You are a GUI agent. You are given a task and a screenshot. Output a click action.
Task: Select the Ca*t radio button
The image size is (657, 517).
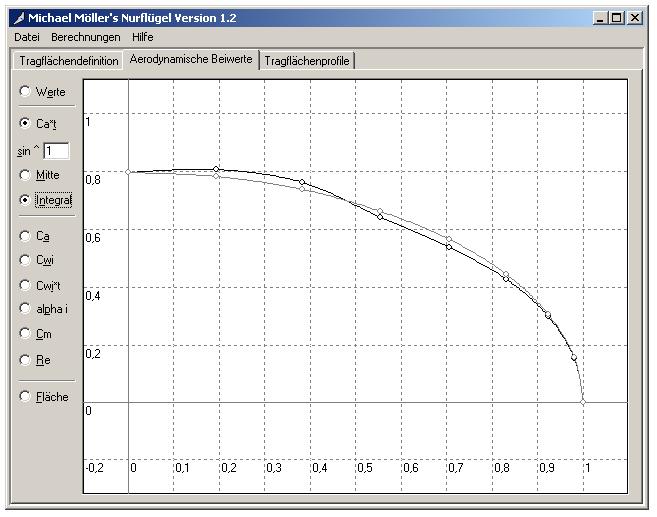tap(25, 124)
